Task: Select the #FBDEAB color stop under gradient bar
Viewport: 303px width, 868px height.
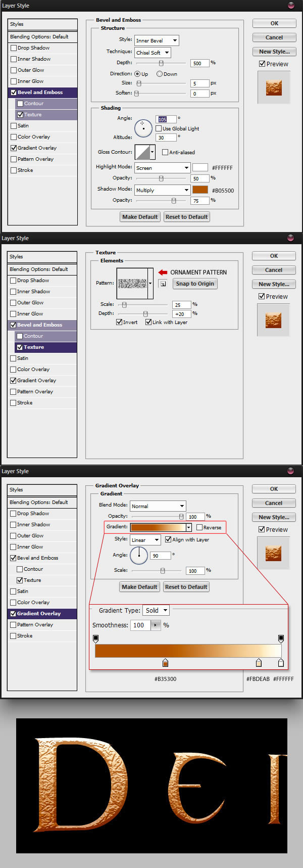Action: pos(259,663)
